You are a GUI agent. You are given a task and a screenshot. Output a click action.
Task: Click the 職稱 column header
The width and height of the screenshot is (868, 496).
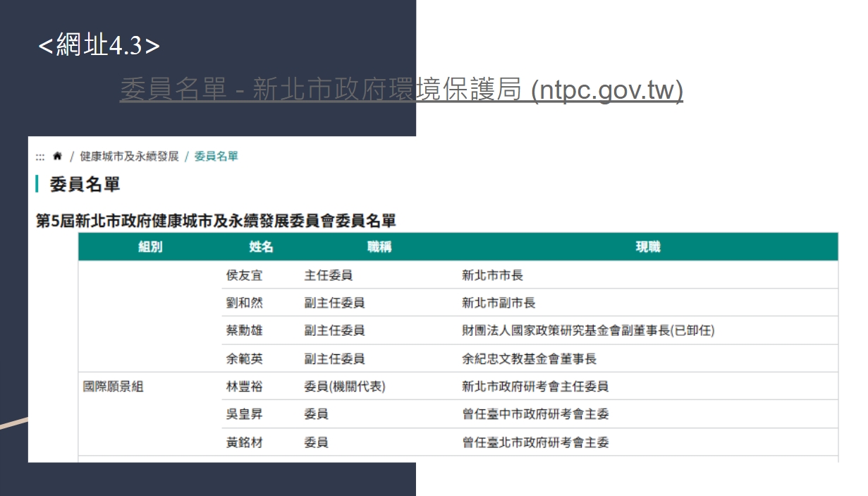click(x=379, y=247)
